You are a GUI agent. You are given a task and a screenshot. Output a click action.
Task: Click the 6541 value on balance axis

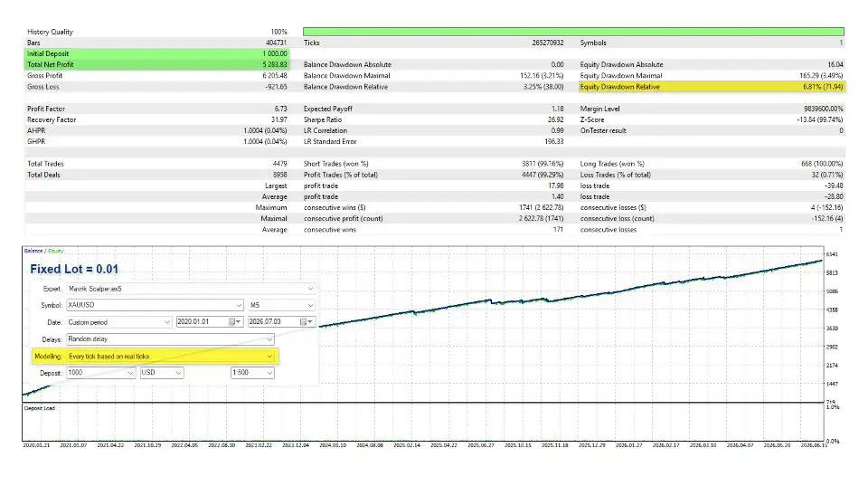[x=832, y=255]
